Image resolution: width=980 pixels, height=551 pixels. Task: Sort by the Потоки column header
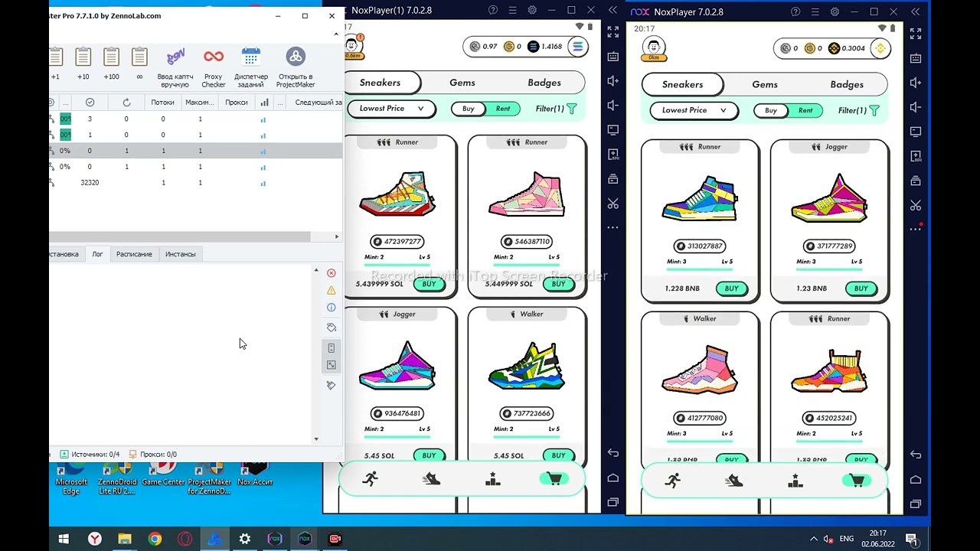tap(162, 103)
